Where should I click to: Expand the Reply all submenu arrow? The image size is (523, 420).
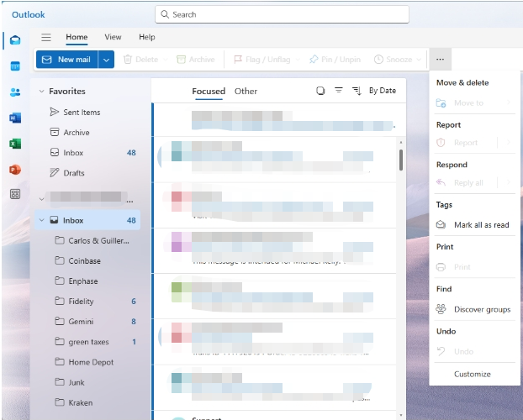pyautogui.click(x=509, y=182)
